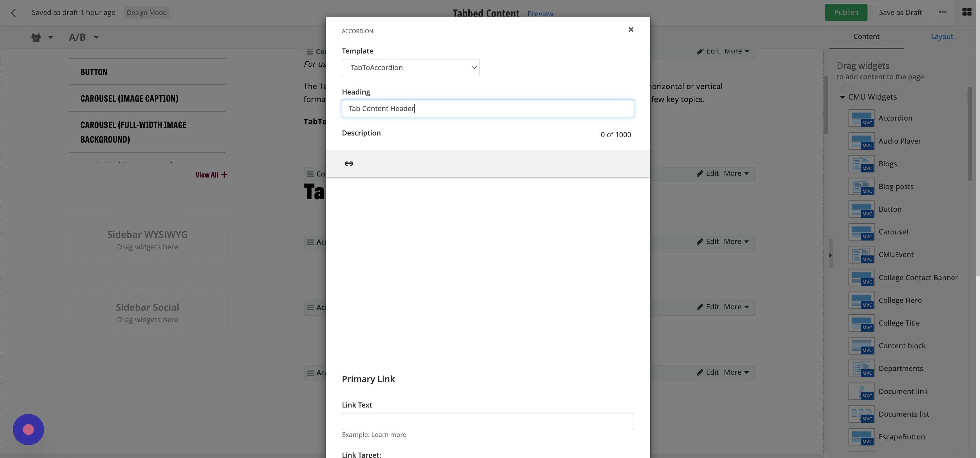This screenshot has height=458, width=980.
Task: Click the Sidebar WYSIWYG drop zone
Action: tap(148, 239)
